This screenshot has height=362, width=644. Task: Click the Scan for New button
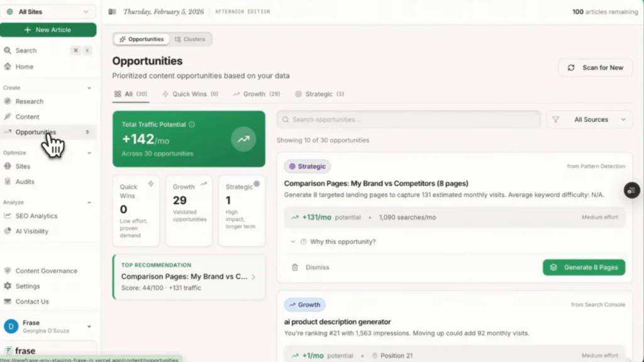pyautogui.click(x=595, y=67)
